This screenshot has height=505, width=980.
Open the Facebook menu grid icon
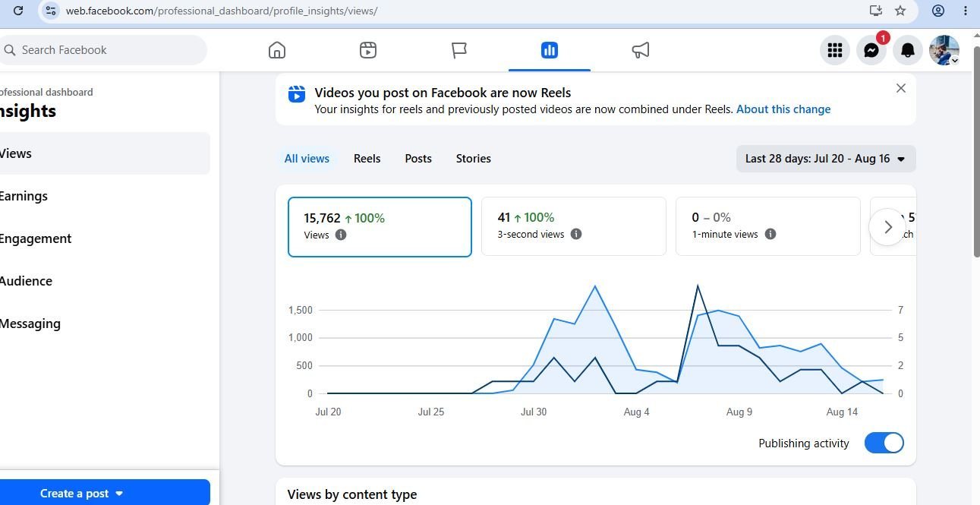pyautogui.click(x=835, y=50)
